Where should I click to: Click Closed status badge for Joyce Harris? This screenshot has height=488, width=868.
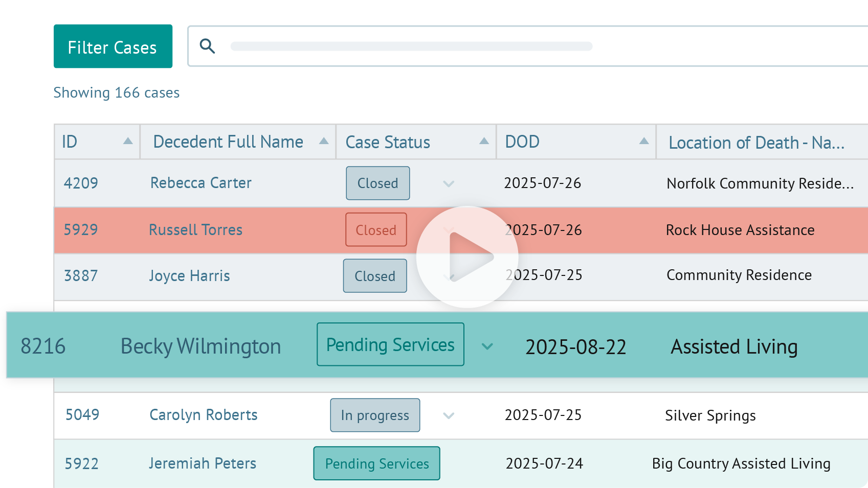tap(375, 276)
